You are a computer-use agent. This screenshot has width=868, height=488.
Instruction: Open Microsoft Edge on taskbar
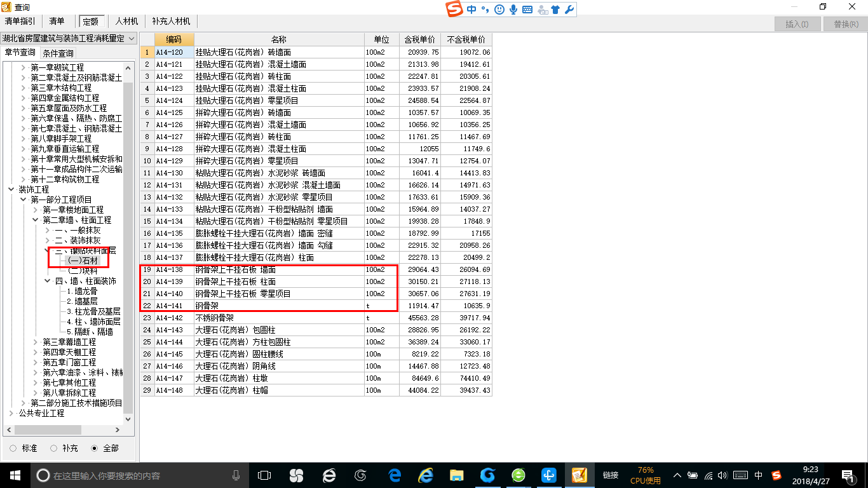point(395,475)
